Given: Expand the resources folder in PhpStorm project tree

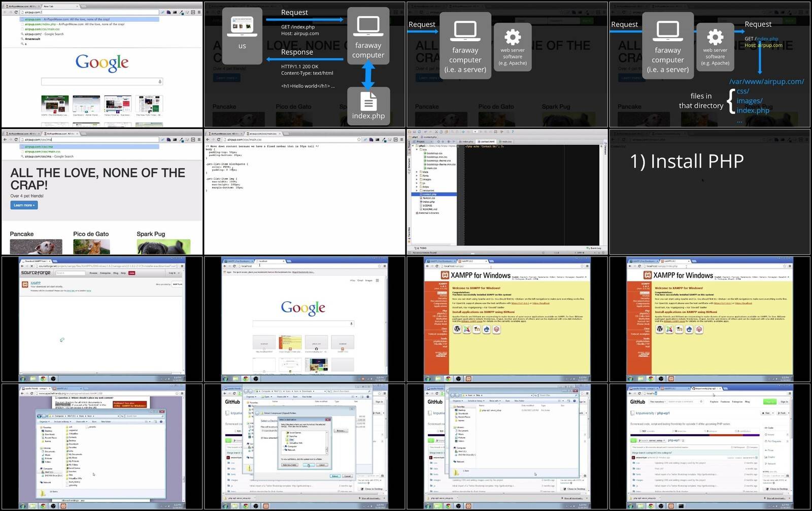Looking at the screenshot, I should point(417,190).
